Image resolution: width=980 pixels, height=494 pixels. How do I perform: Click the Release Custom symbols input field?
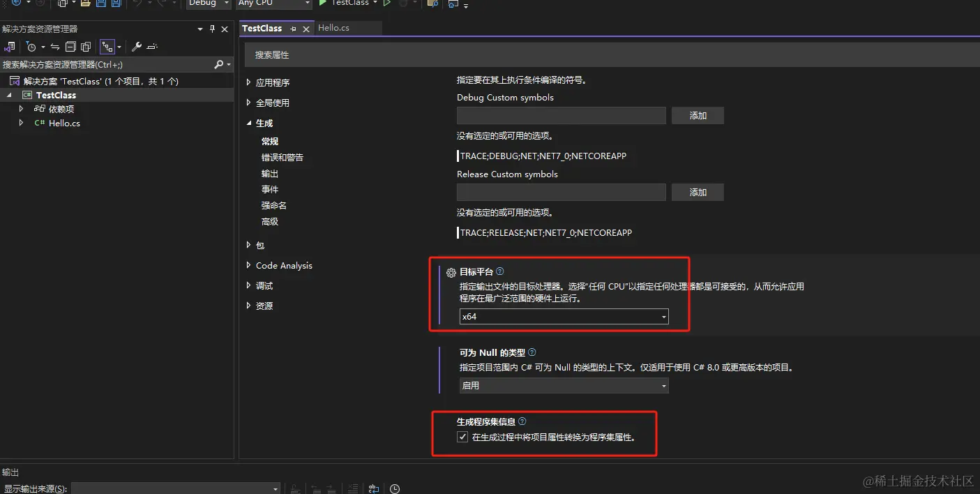(x=561, y=193)
